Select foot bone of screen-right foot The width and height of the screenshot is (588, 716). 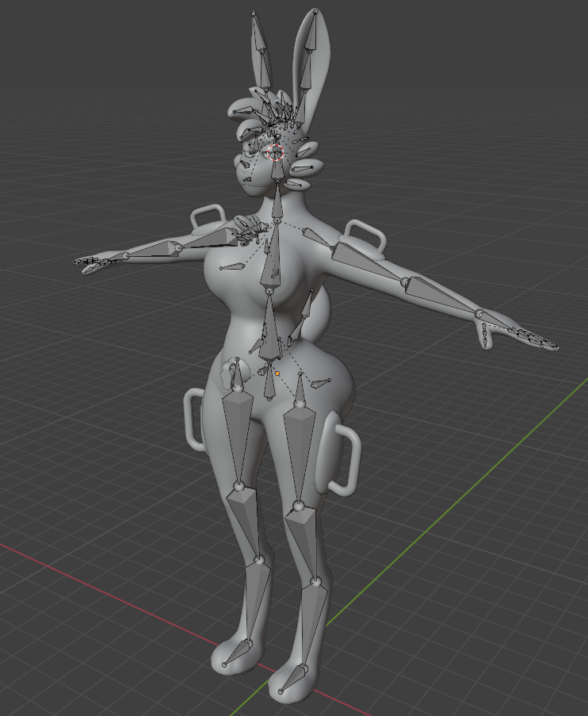point(292,680)
